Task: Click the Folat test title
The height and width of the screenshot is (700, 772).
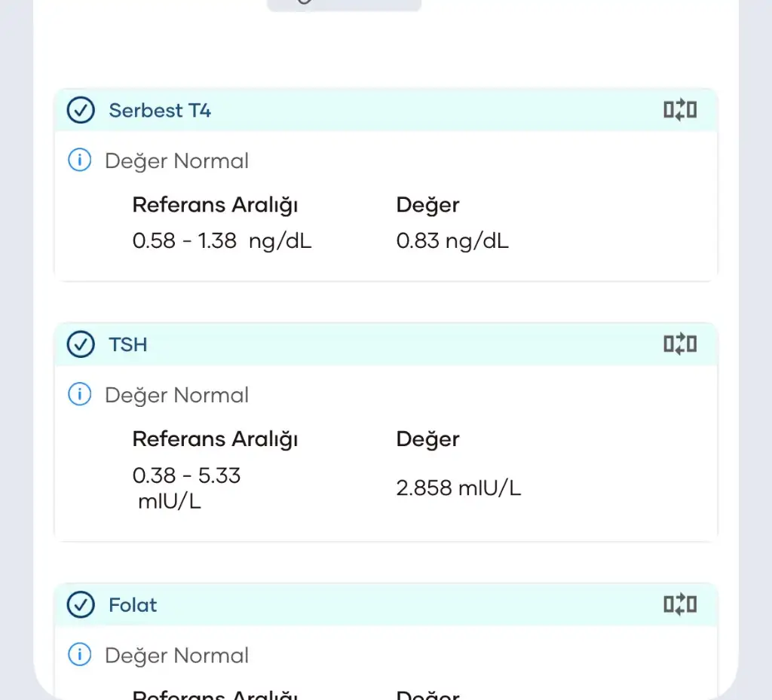Action: pyautogui.click(x=133, y=605)
